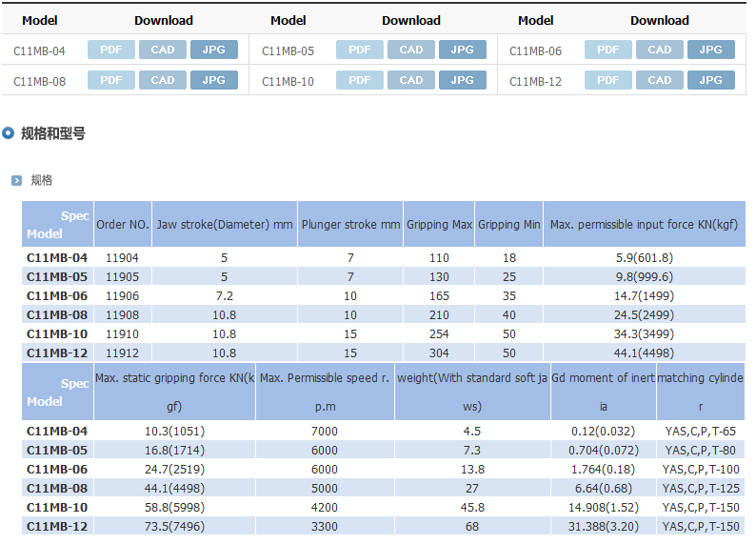Click CAD button for C11MB-10
Viewport: 756px width, 544px height.
pyautogui.click(x=411, y=80)
